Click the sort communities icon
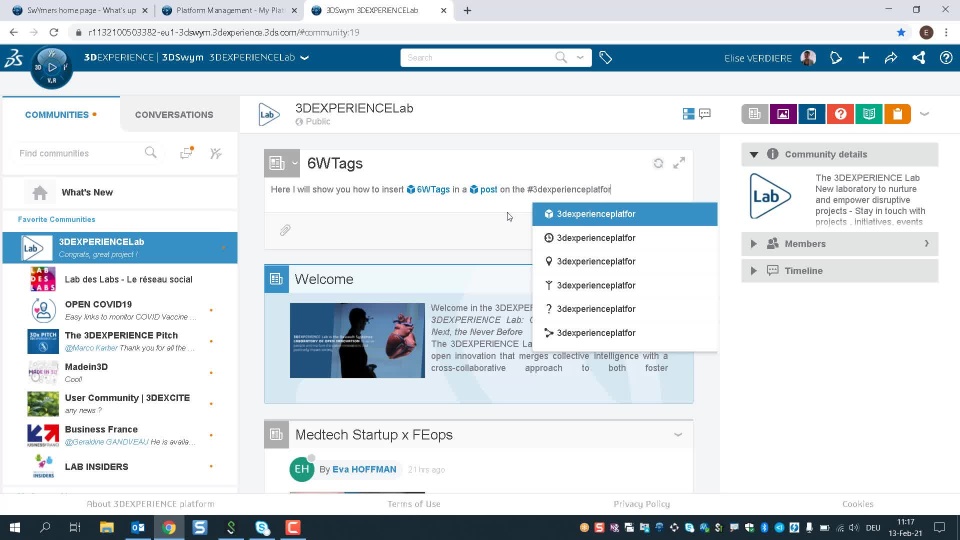 pyautogui.click(x=216, y=153)
